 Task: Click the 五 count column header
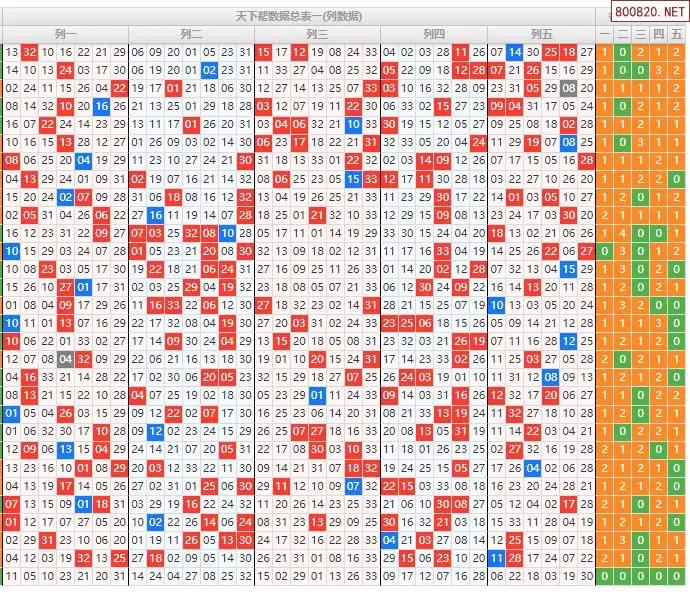pyautogui.click(x=677, y=34)
